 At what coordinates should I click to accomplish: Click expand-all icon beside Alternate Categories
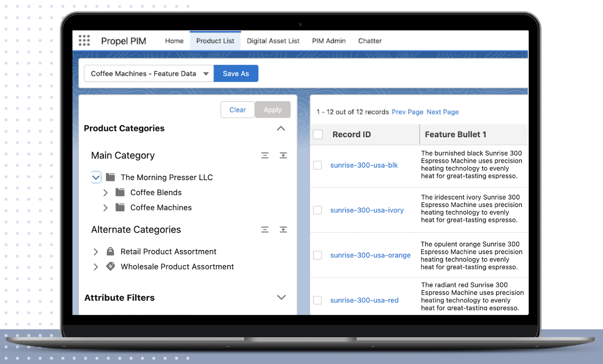[283, 230]
